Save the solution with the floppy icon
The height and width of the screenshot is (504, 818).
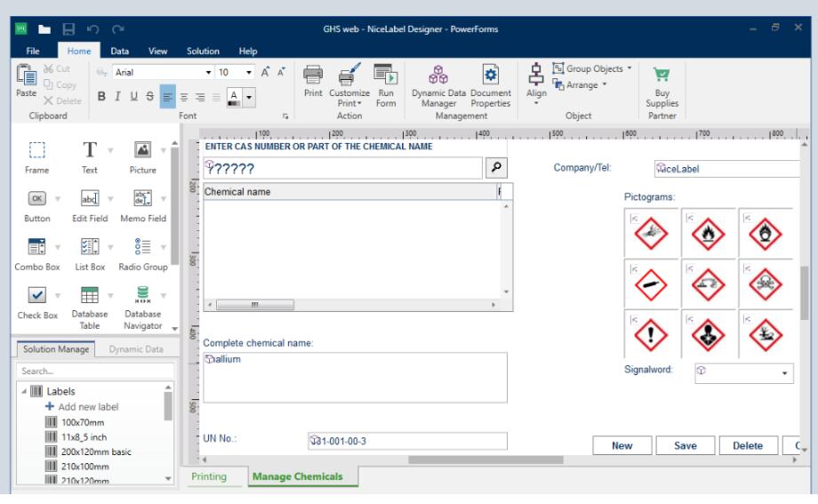(68, 29)
